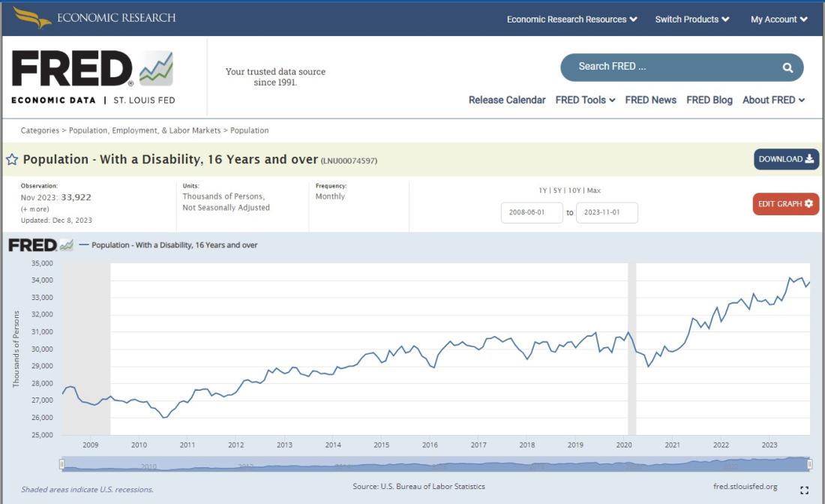The height and width of the screenshot is (504, 825).
Task: Click the Thousands of Persons axis title
Action: click(16, 349)
